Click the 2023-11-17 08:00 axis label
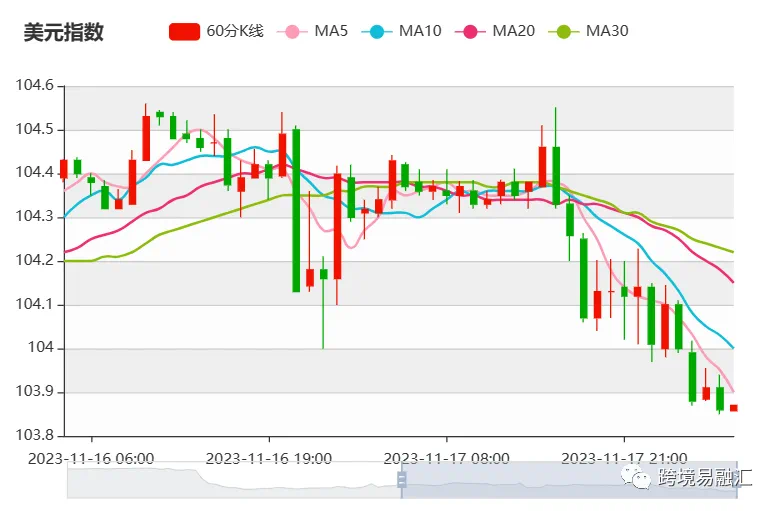Viewport: 777px width, 511px height. tap(446, 458)
